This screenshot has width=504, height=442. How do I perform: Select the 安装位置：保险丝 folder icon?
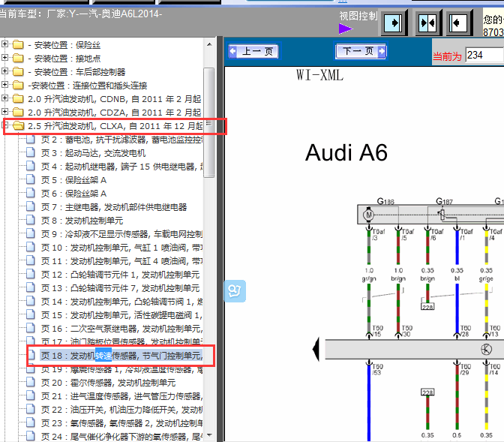[x=18, y=44]
